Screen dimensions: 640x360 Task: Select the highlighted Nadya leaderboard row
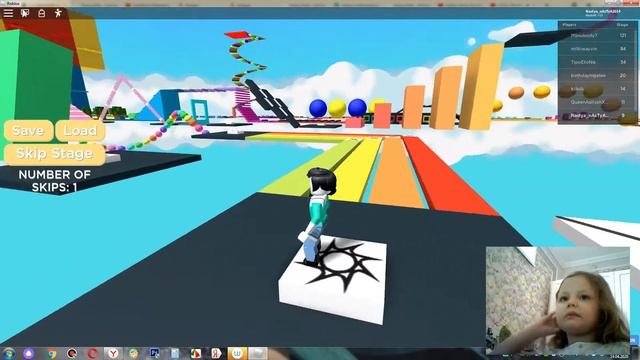point(597,116)
